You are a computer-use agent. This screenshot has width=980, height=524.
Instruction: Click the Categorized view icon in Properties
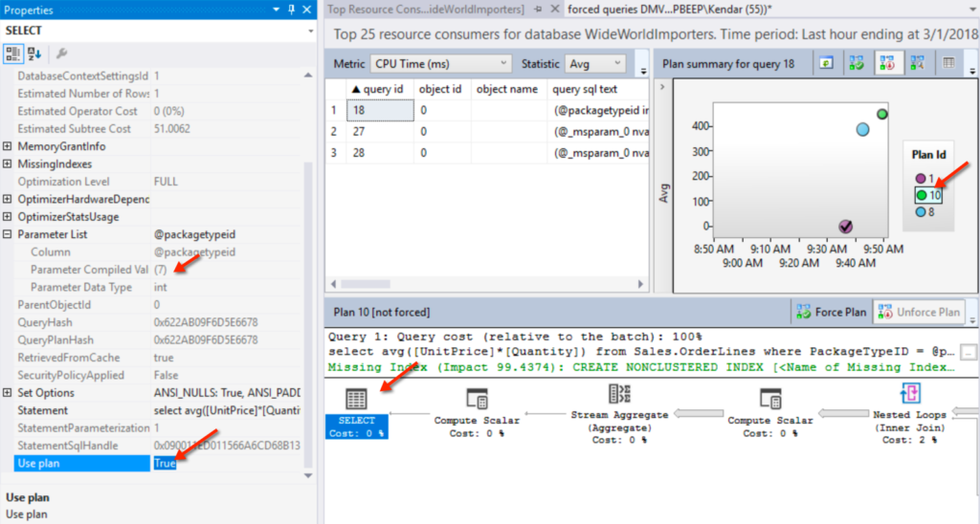14,54
